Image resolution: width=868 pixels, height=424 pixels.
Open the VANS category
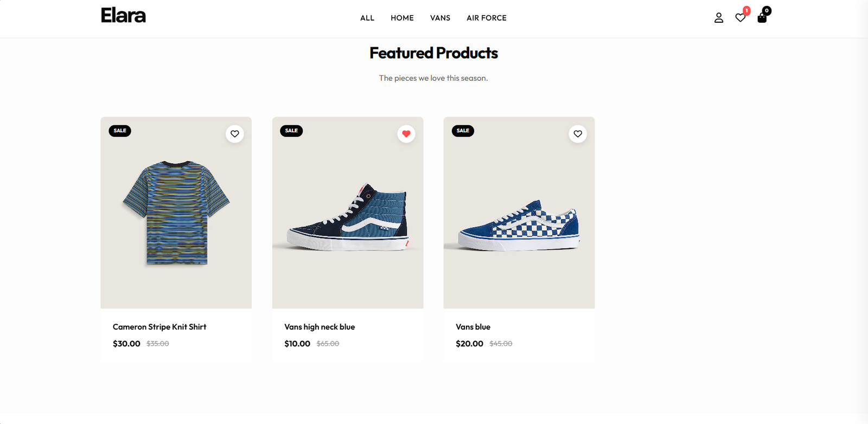point(440,18)
